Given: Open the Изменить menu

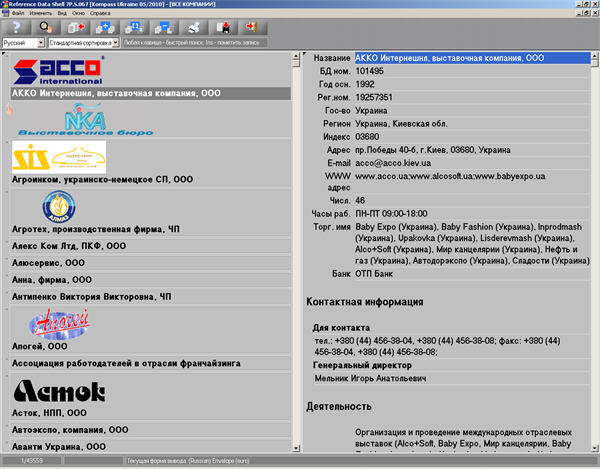Looking at the screenshot, I should [41, 13].
